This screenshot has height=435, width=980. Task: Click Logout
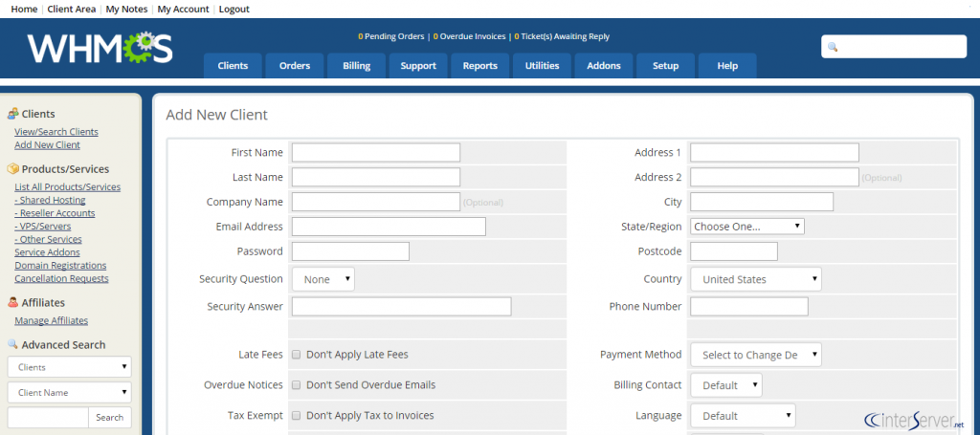(234, 9)
